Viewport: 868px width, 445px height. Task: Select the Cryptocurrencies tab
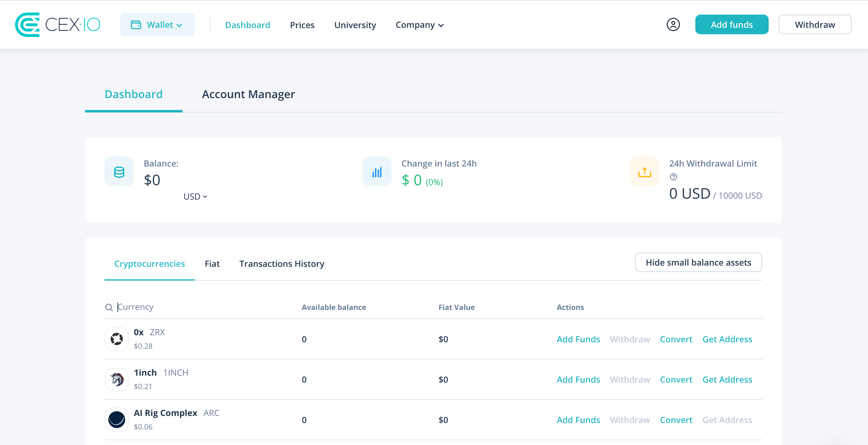tap(150, 264)
